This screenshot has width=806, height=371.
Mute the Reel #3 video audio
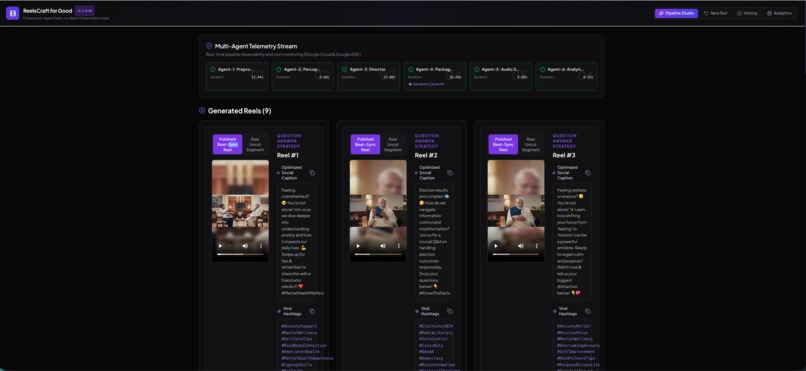click(x=521, y=246)
